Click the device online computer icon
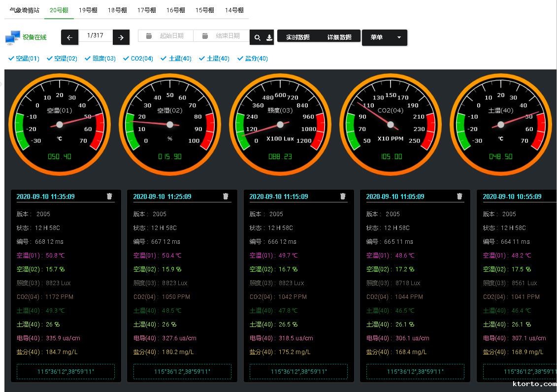Viewport: 557px width, 392px height. (12, 37)
